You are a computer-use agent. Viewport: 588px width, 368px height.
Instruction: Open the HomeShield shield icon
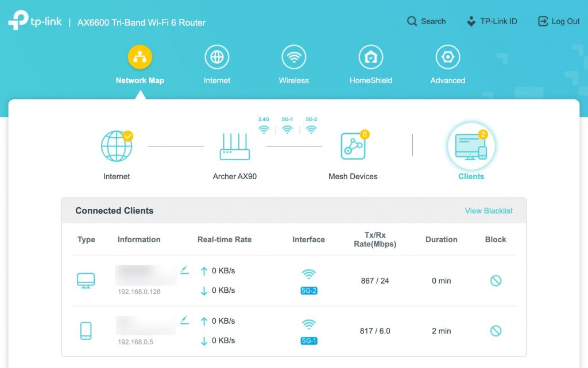370,57
